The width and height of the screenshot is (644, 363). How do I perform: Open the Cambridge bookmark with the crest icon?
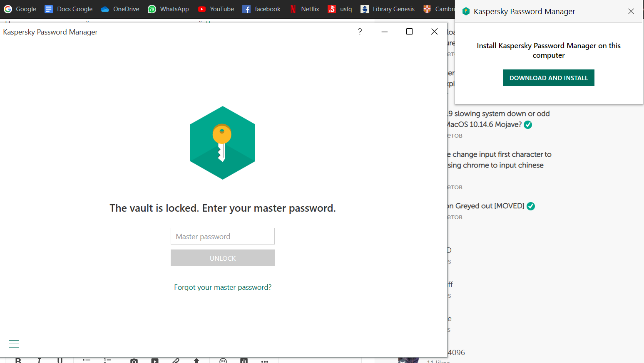coord(439,9)
